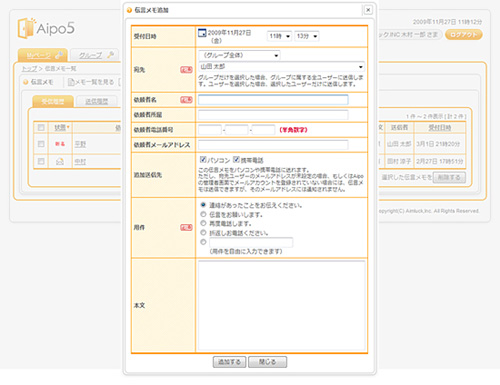The height and width of the screenshot is (385, 500).
Task: Click the ログアウト button
Action: [464, 35]
